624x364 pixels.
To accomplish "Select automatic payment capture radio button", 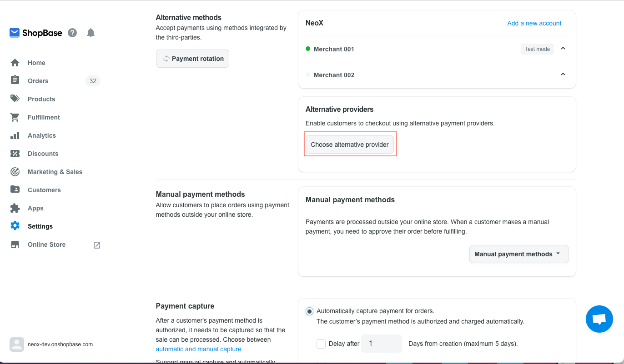I will click(x=309, y=311).
